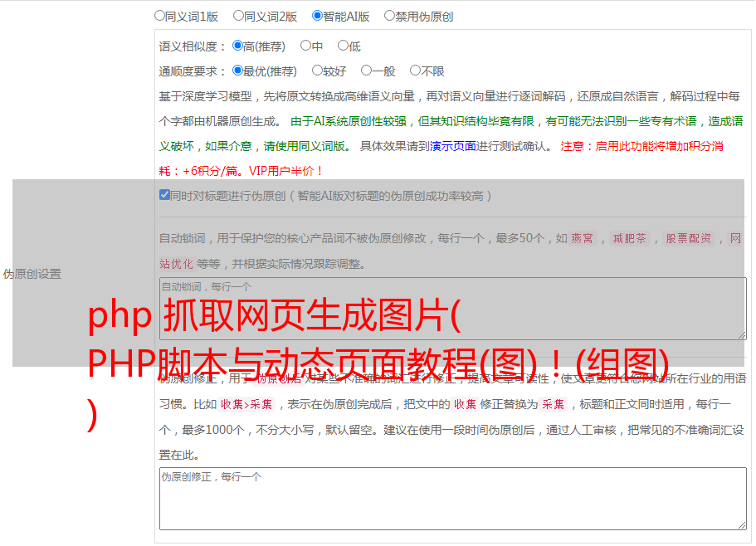
Task: Choose 较好 for 通顺度要求
Action: coord(317,71)
